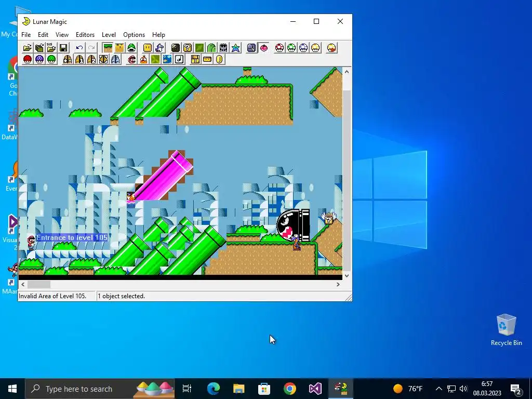Viewport: 532px width, 399px height.
Task: Click the green hill icon
Action: (211, 48)
